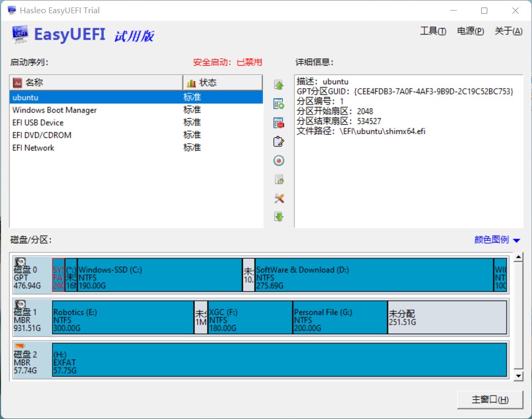Image resolution: width=532 pixels, height=419 pixels.
Task: Click the 主窗口(H) button
Action: (x=490, y=400)
